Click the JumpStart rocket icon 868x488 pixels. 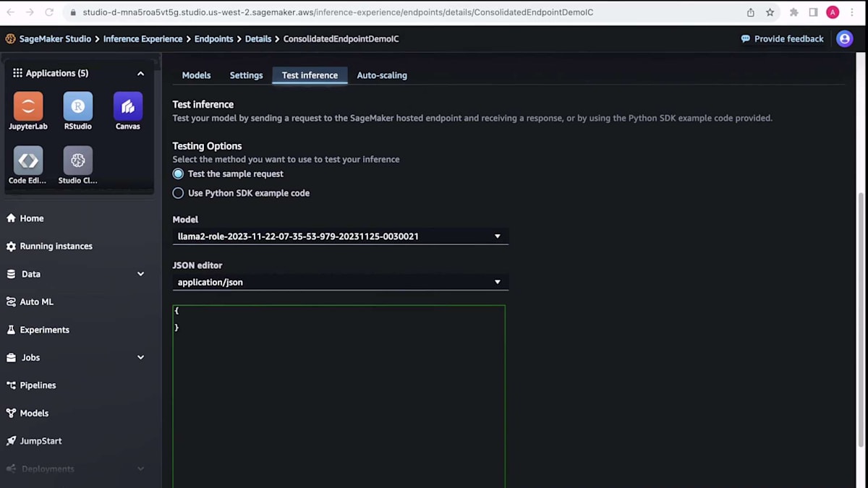[x=11, y=441]
